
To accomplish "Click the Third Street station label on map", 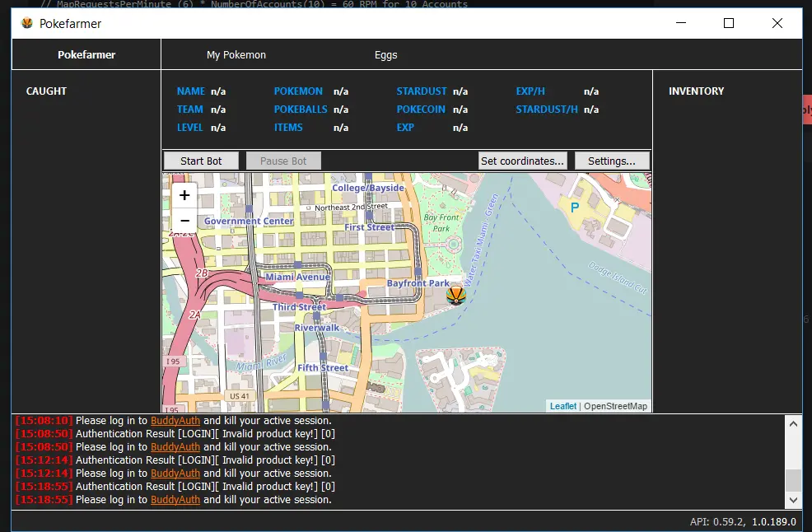I will tap(299, 307).
